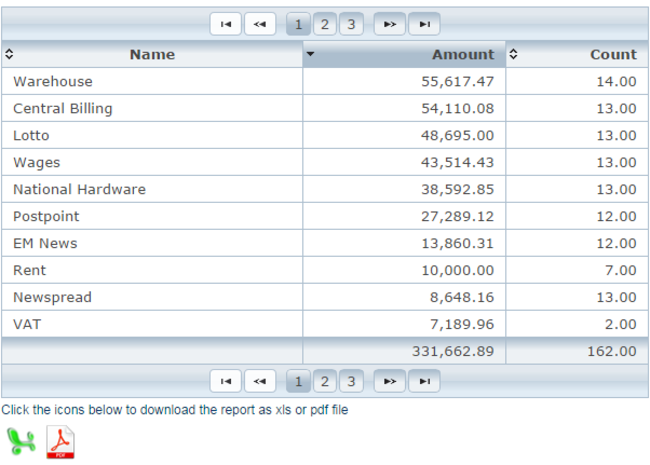This screenshot has height=465, width=650.
Task: Go to first page in top paginator
Action: [x=226, y=24]
